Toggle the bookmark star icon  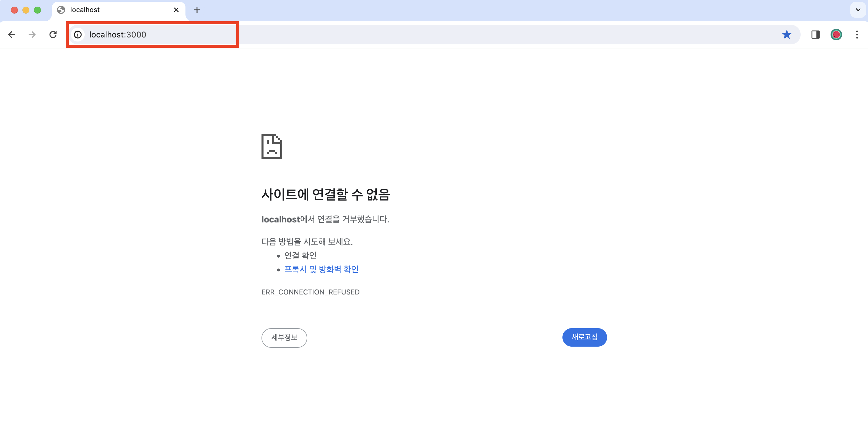(x=786, y=34)
